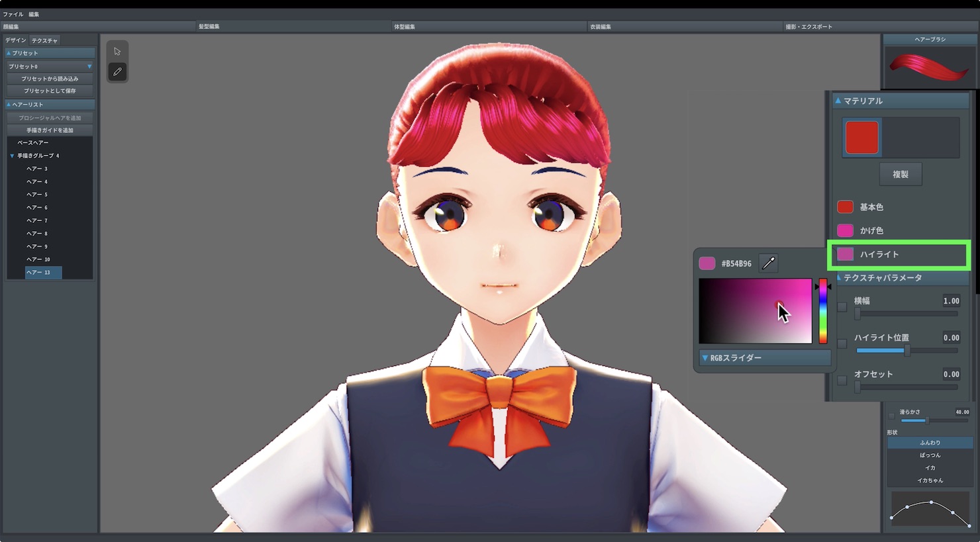This screenshot has height=542, width=980.
Task: Open the 撮影・エクスポート tab
Action: tap(881, 26)
